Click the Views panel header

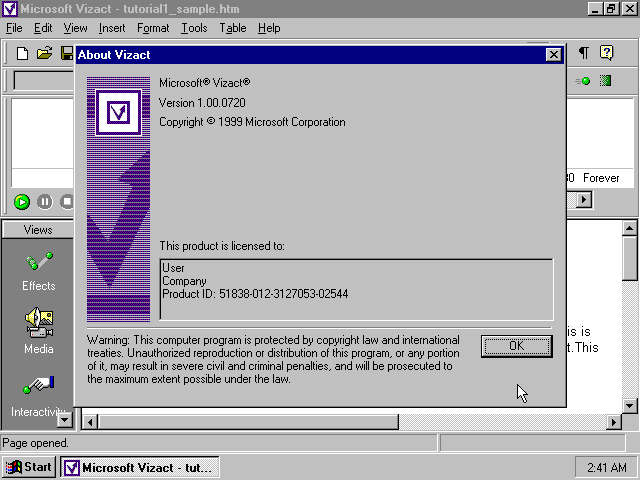[38, 230]
